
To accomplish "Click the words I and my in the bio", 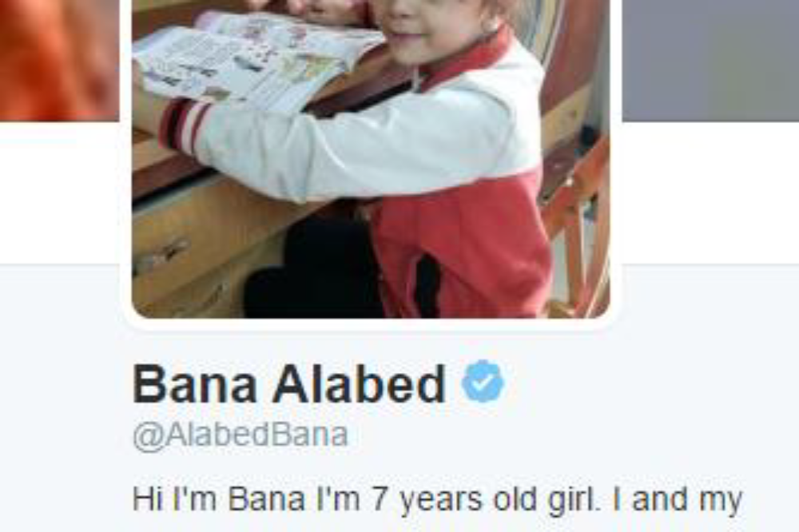I will [678, 499].
